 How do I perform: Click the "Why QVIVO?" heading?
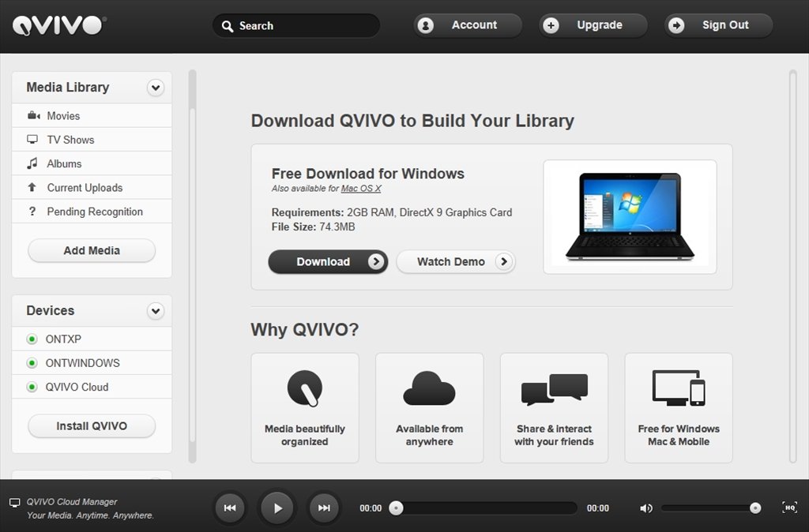click(x=304, y=330)
